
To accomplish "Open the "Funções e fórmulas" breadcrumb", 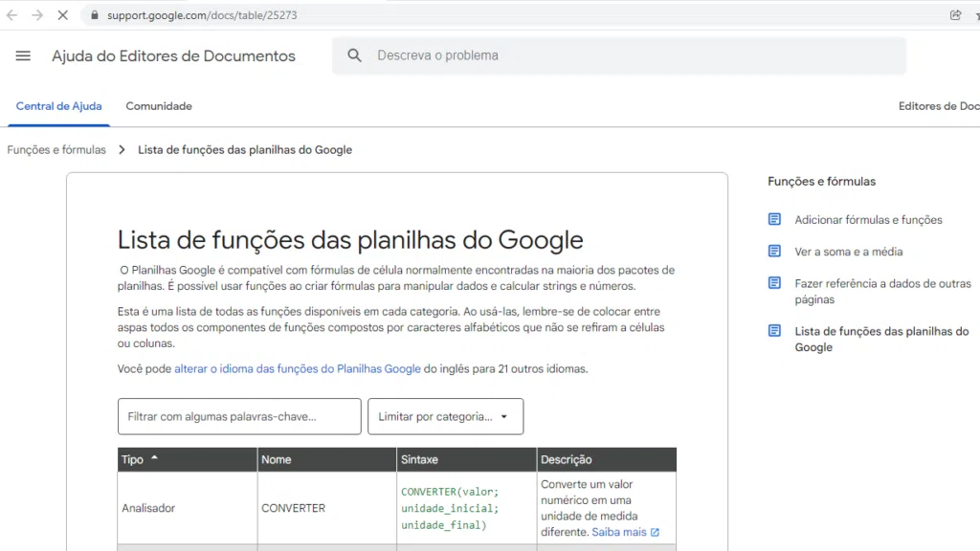I will point(56,150).
